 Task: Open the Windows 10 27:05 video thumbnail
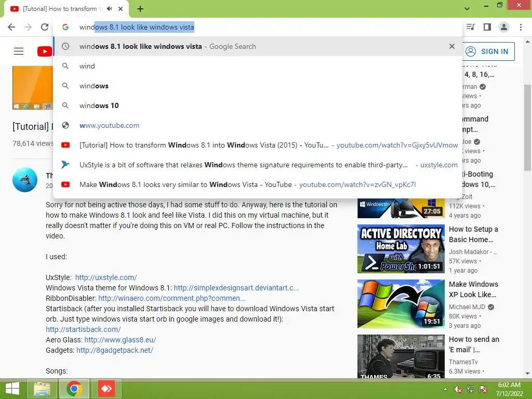click(401, 208)
